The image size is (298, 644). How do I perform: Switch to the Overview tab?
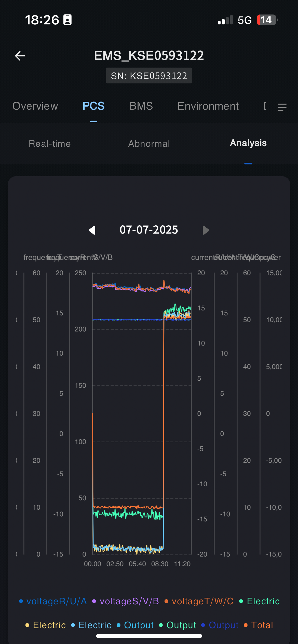tap(35, 106)
